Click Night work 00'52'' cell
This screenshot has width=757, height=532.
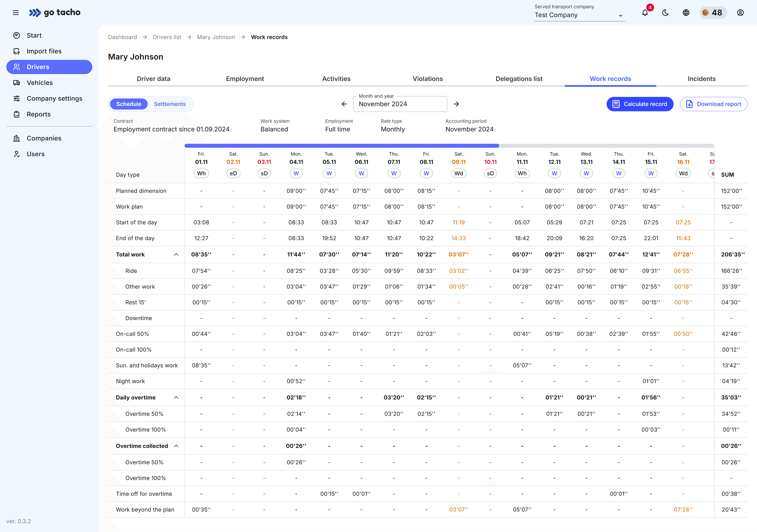(296, 382)
